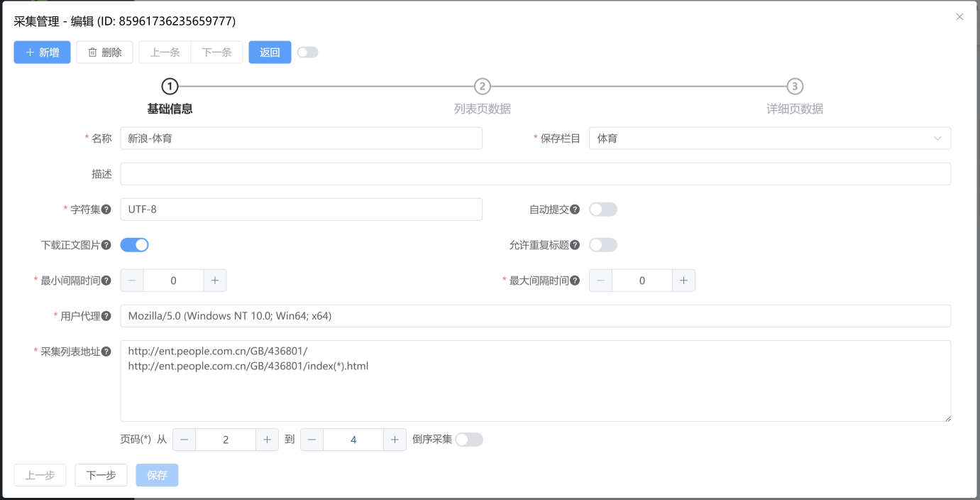980x500 pixels.
Task: Turn off the 下载正文图片 switch
Action: point(134,245)
